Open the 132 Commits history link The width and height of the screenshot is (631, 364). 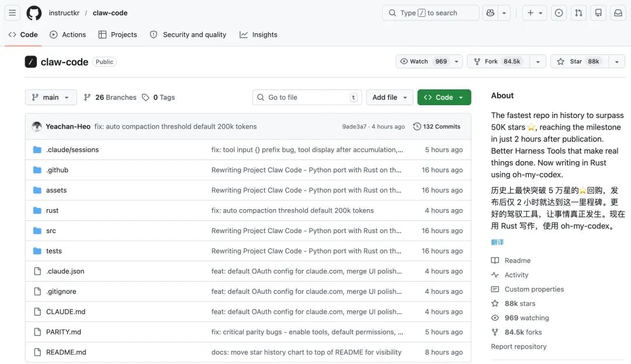point(436,127)
